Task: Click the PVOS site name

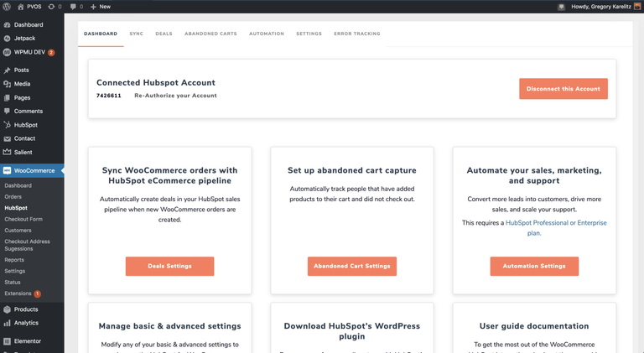Action: [34, 7]
